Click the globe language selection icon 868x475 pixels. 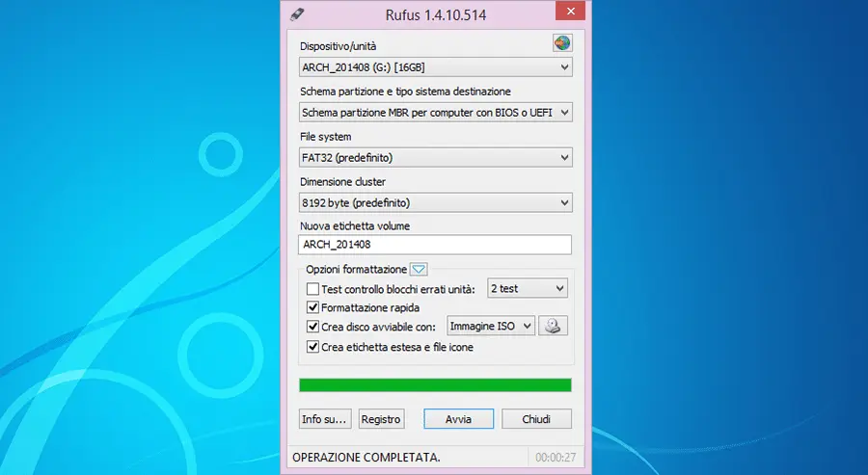(562, 43)
